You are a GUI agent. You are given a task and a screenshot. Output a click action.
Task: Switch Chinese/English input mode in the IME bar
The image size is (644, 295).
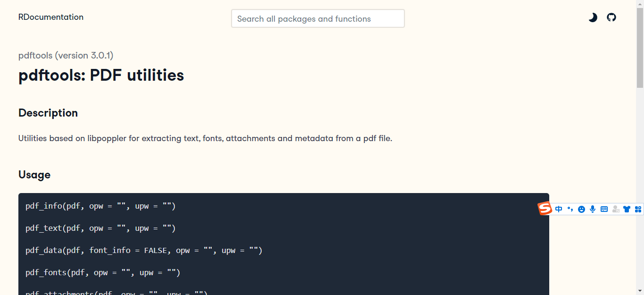[x=559, y=209]
